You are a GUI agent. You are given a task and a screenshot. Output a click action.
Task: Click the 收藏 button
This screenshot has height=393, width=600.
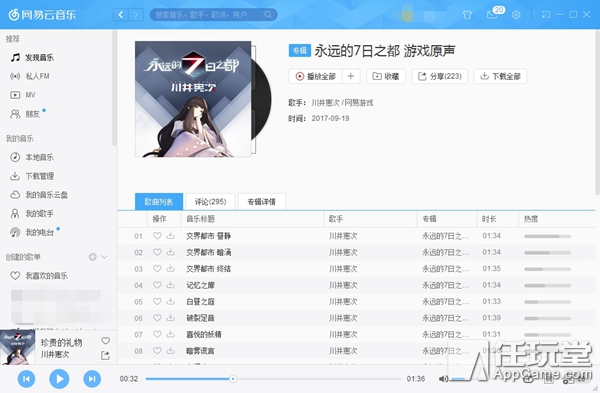(386, 77)
